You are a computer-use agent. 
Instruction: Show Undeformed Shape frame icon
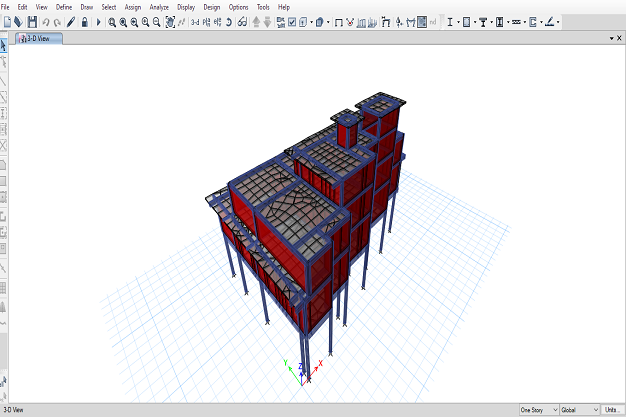[339, 22]
